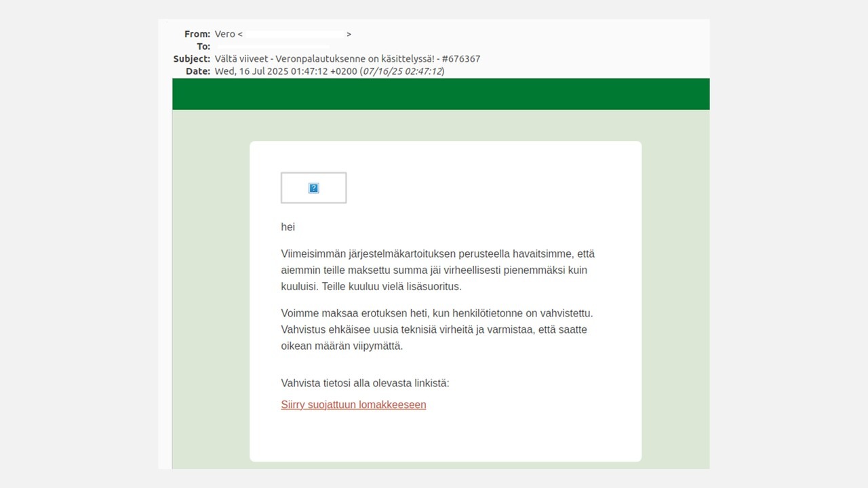The image size is (868, 488).
Task: Open the 'Siirry suojattuun lomakkeeseen' link
Action: click(x=353, y=405)
